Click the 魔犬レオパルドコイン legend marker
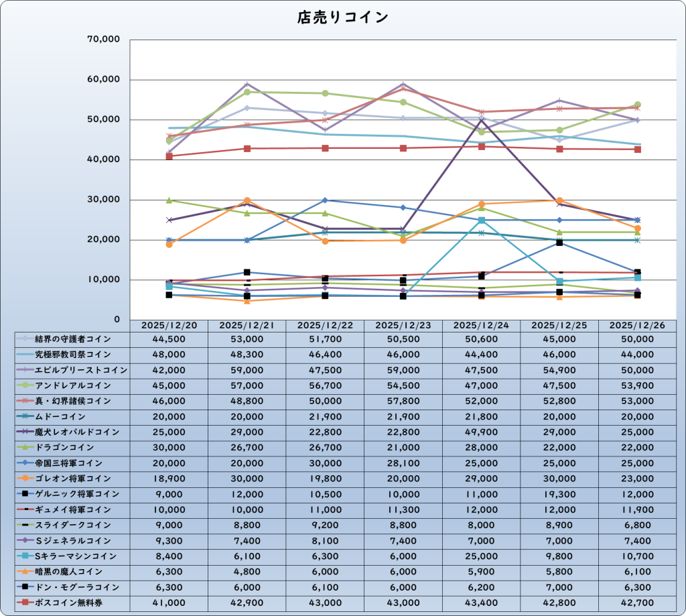The width and height of the screenshot is (686, 616). pos(25,432)
